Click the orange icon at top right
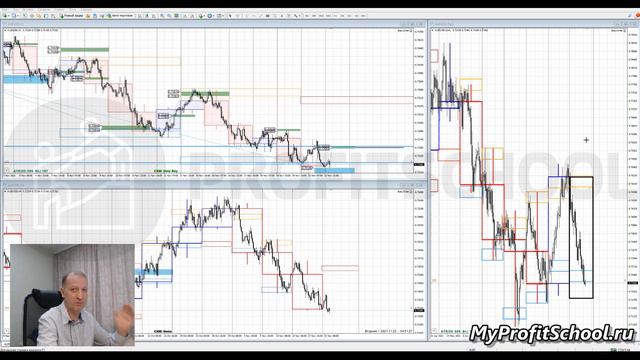This screenshot has width=640, height=360. pyautogui.click(x=637, y=16)
